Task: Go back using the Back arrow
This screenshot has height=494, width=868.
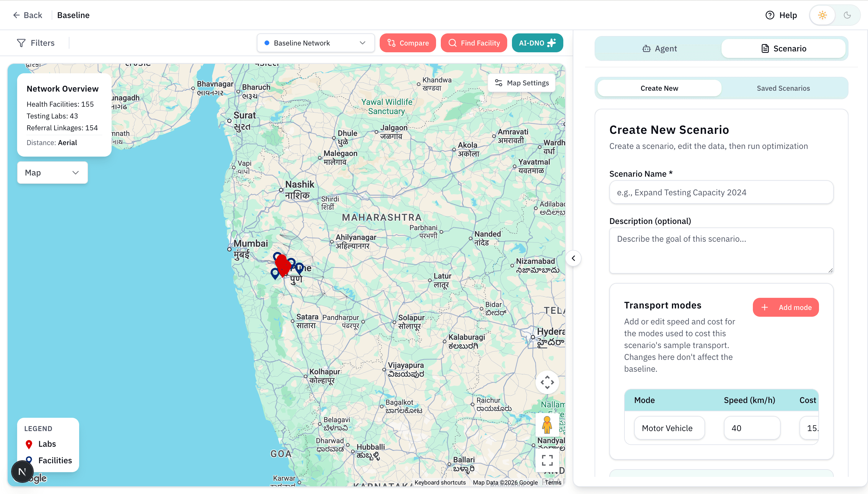Action: [x=27, y=15]
